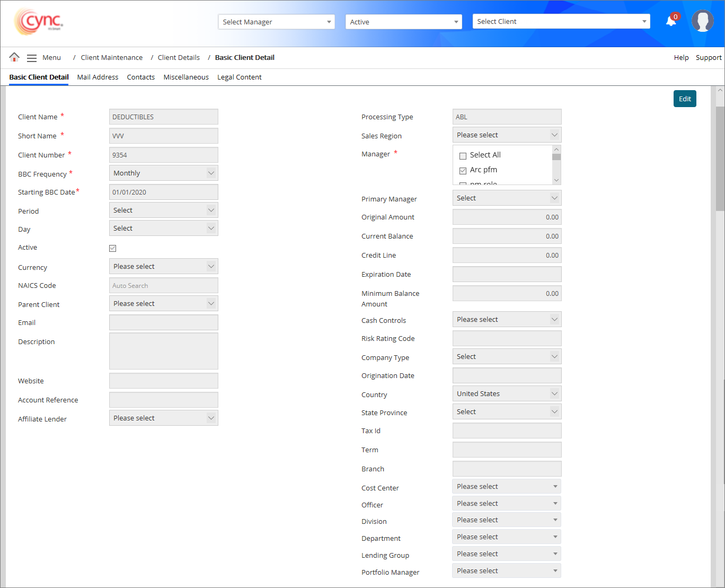
Task: Switch to the Mail Address tab
Action: [98, 77]
